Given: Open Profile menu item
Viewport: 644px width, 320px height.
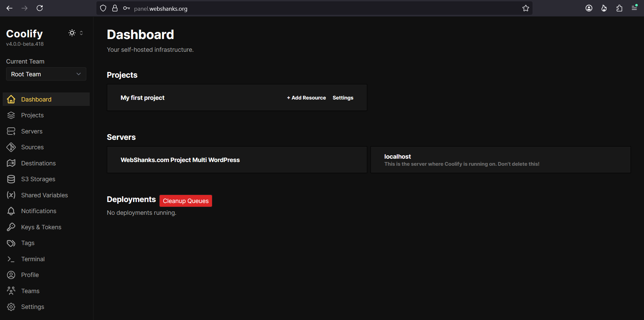Looking at the screenshot, I should [x=46, y=275].
